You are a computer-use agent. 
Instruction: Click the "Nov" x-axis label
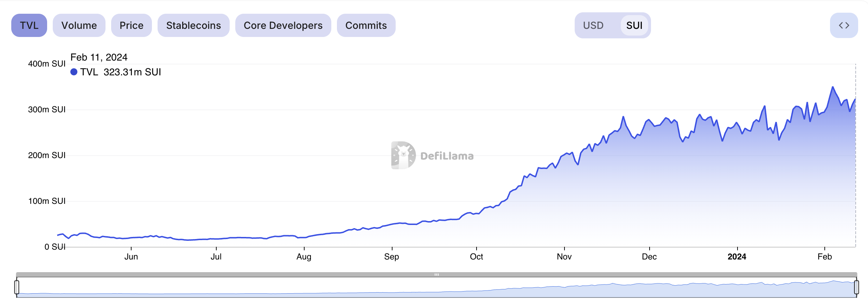pyautogui.click(x=564, y=257)
